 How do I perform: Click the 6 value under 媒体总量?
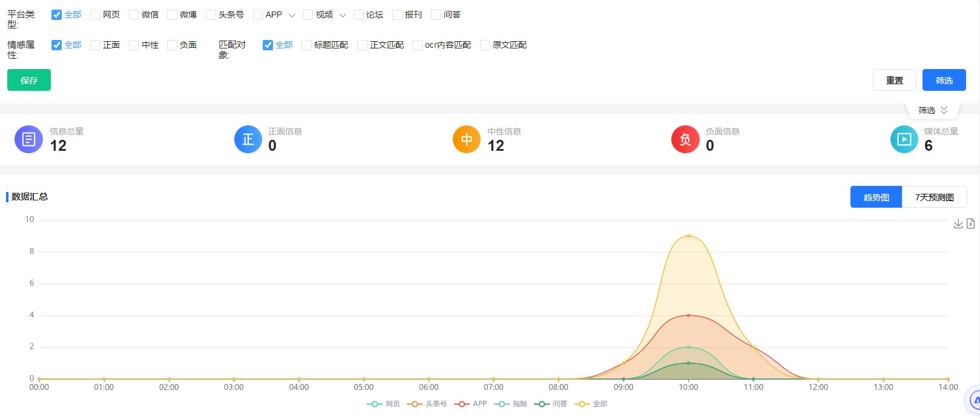point(929,146)
